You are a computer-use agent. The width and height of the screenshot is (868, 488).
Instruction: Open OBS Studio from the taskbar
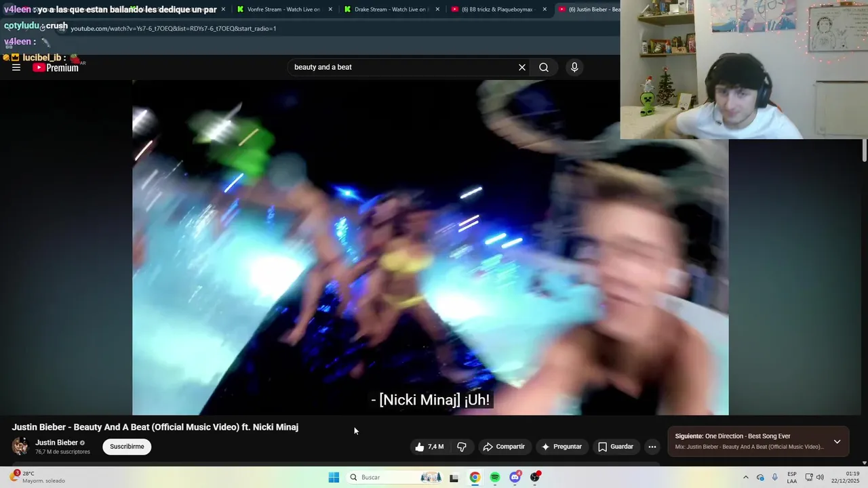pos(535,477)
